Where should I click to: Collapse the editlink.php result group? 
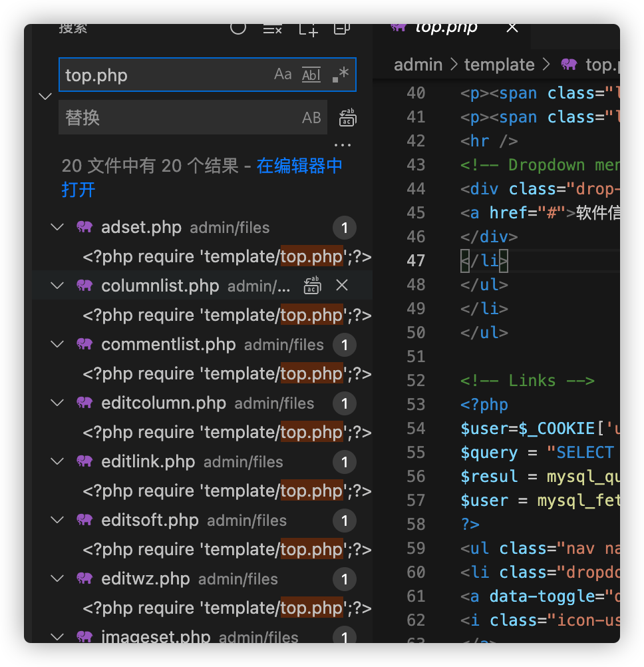[57, 461]
